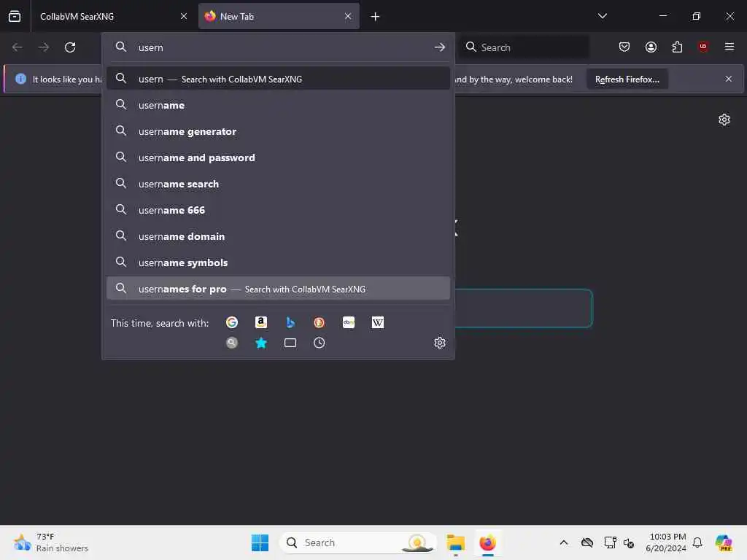Select 'username generator' suggestion
Image resolution: width=747 pixels, height=560 pixels.
pos(278,131)
